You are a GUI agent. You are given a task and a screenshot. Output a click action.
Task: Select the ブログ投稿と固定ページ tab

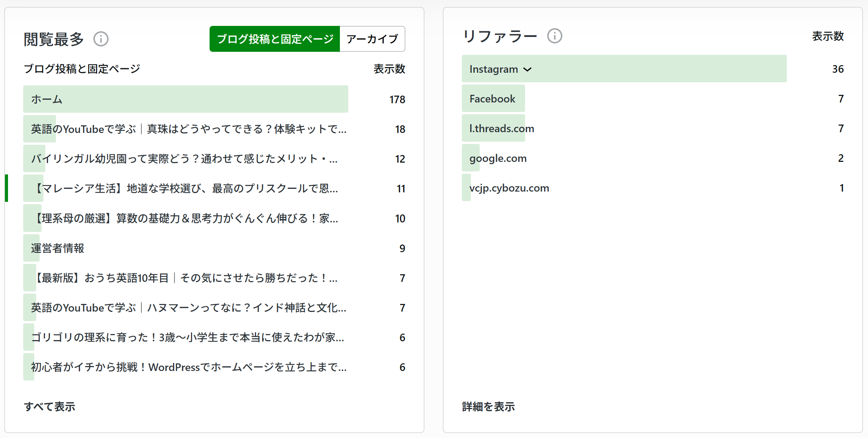coord(275,39)
